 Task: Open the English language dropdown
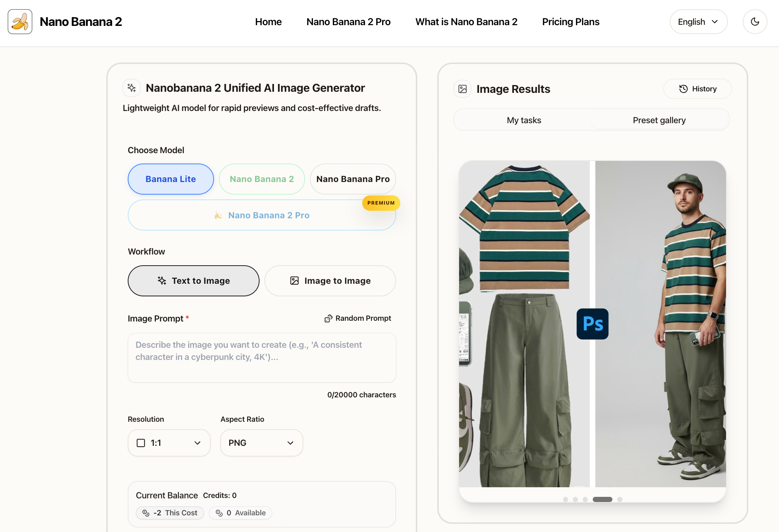698,22
